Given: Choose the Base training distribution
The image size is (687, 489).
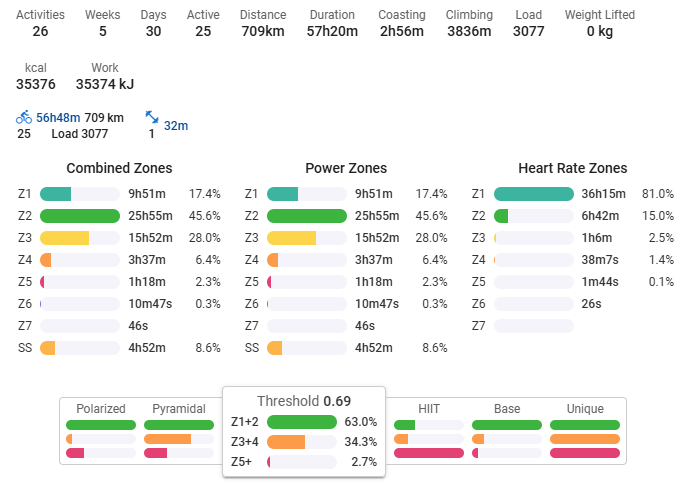Looking at the screenshot, I should point(507,409).
